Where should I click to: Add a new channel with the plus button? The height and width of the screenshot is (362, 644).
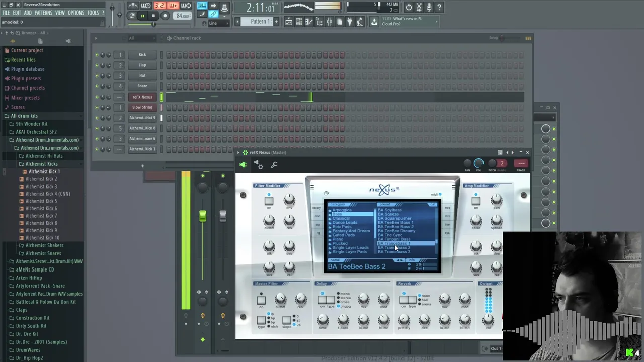pyautogui.click(x=142, y=166)
